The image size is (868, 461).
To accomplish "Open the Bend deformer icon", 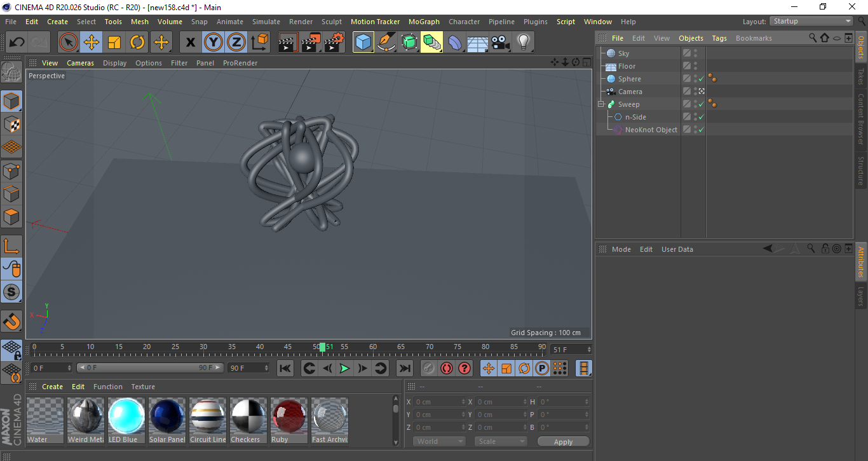I will coord(455,43).
